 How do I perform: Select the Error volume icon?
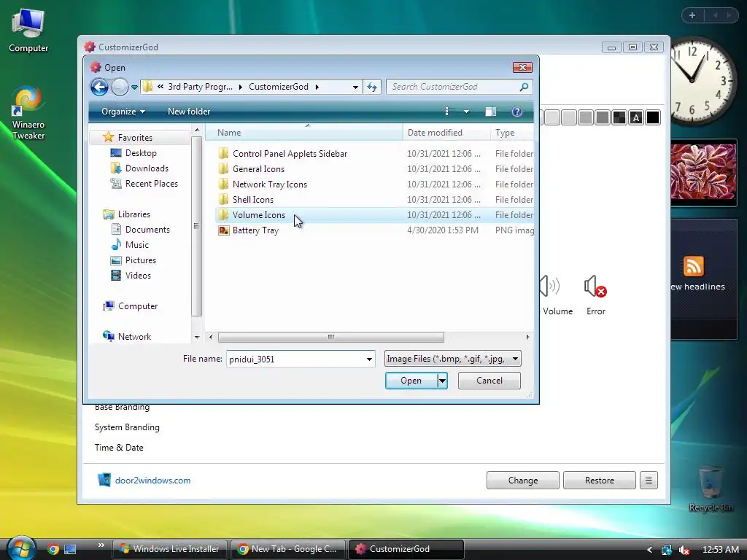point(595,295)
